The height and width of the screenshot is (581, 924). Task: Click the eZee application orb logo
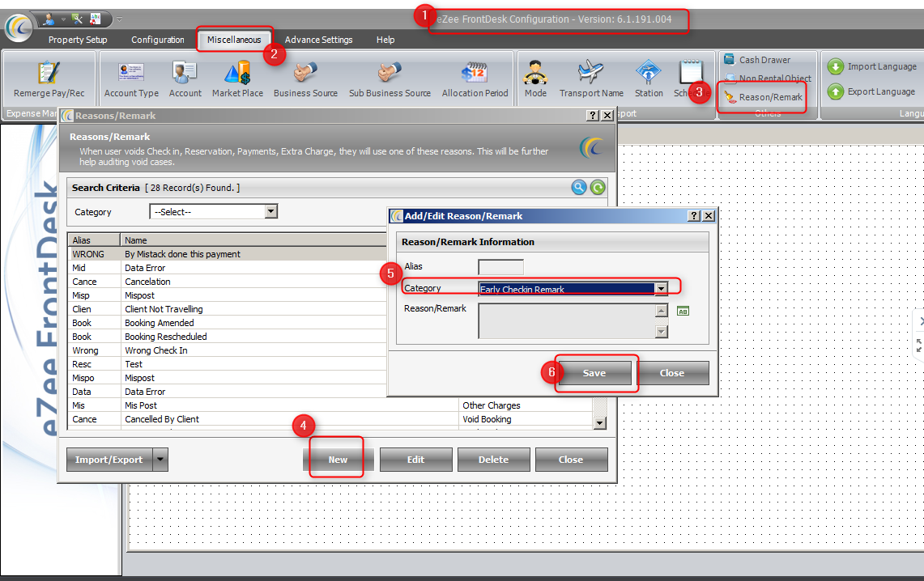click(x=19, y=28)
